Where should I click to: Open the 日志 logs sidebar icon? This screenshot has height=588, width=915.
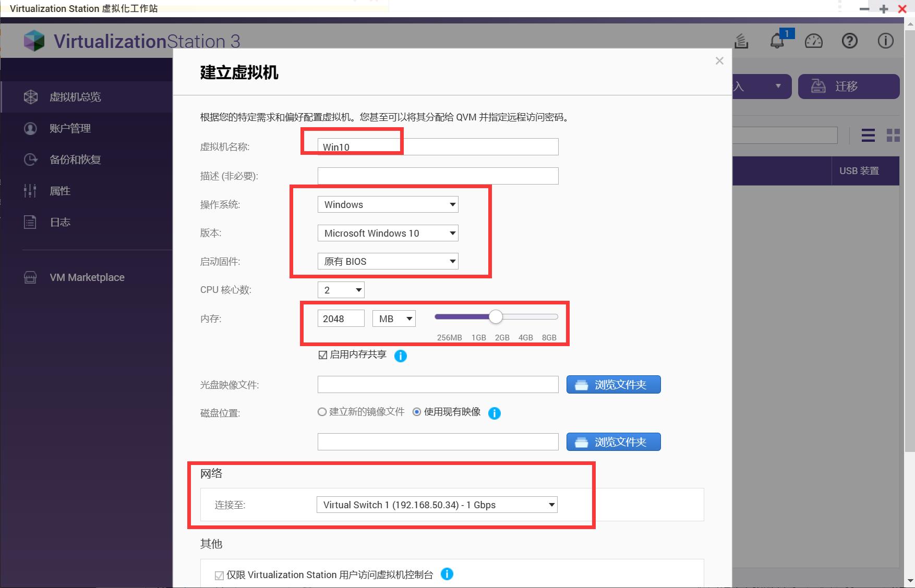(x=31, y=222)
